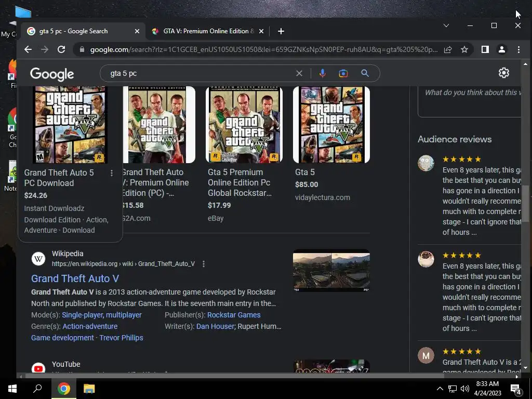
Task: Open Grand Theft Auto V Premium Online G2A listing
Action: [155, 182]
